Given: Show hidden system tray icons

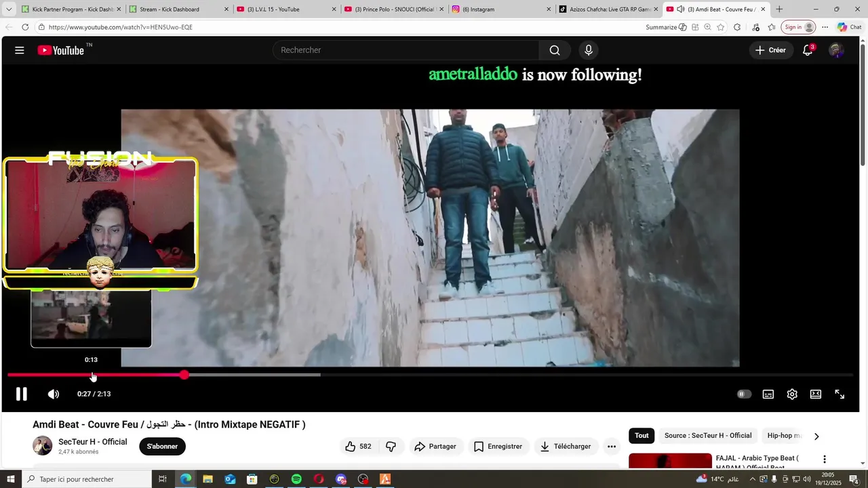Looking at the screenshot, I should coord(752,479).
